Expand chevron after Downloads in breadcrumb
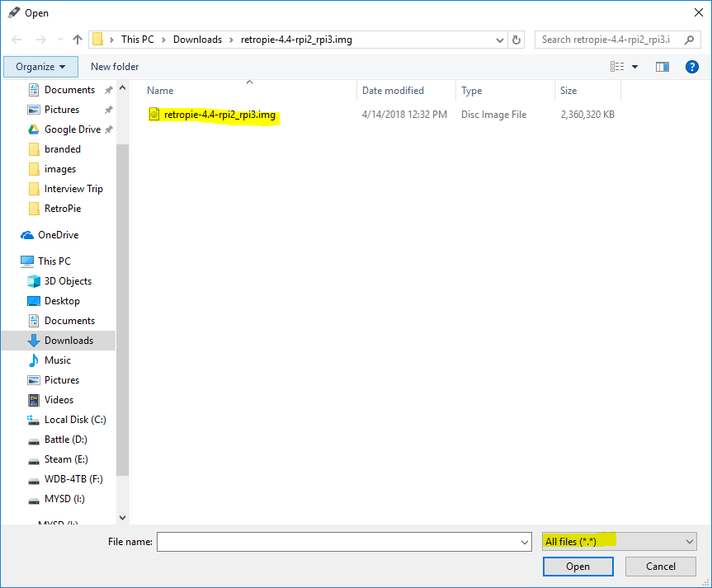 click(231, 40)
